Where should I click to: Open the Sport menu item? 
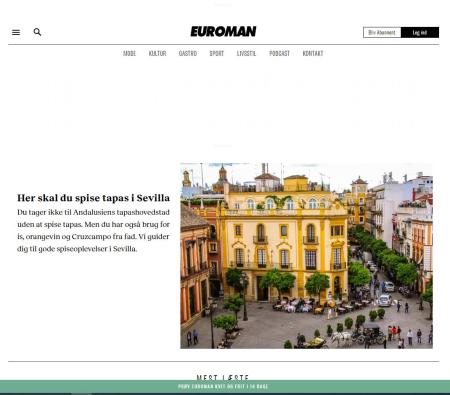coord(217,53)
